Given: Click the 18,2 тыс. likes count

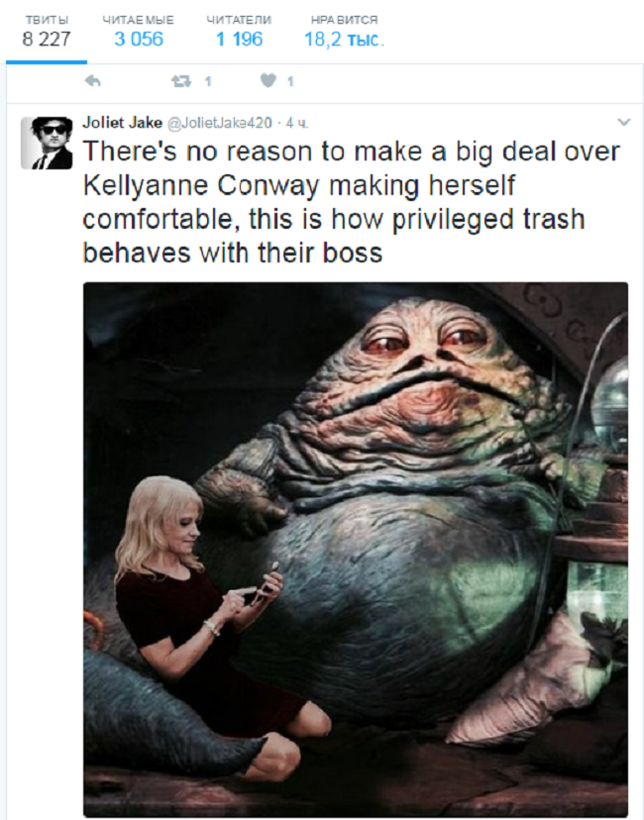Looking at the screenshot, I should [344, 40].
